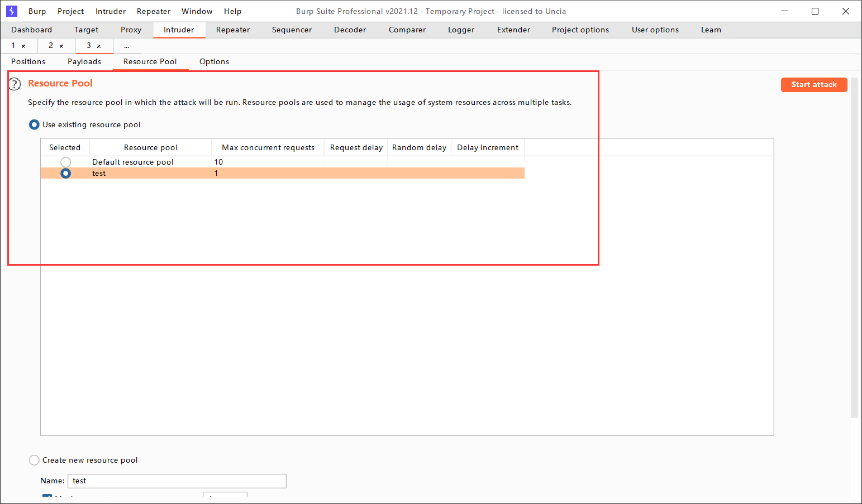Close Intruder attack tab 1
This screenshot has height=504, width=862.
coord(23,46)
